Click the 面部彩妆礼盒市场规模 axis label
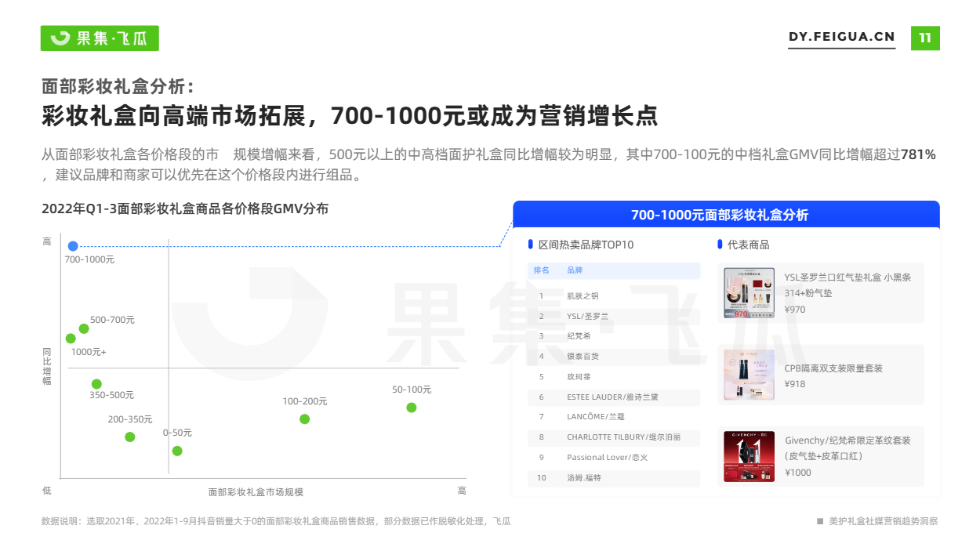Image resolution: width=980 pixels, height=551 pixels. tap(256, 492)
